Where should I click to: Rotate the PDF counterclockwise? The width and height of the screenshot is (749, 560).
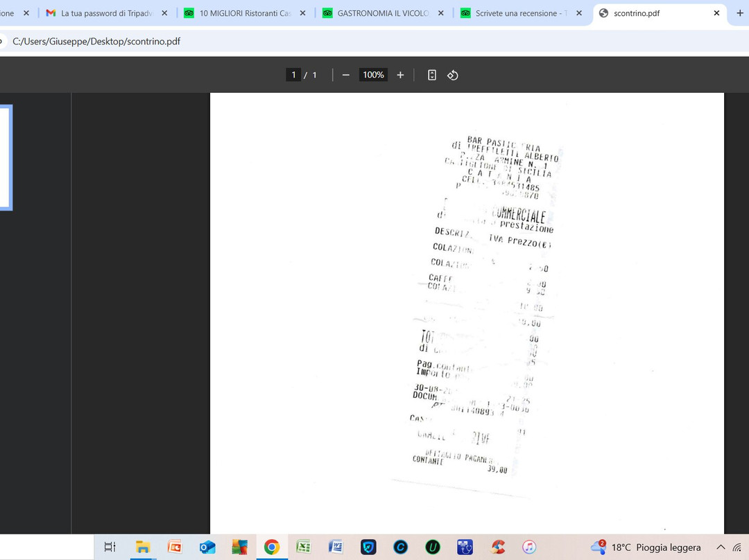click(x=453, y=75)
